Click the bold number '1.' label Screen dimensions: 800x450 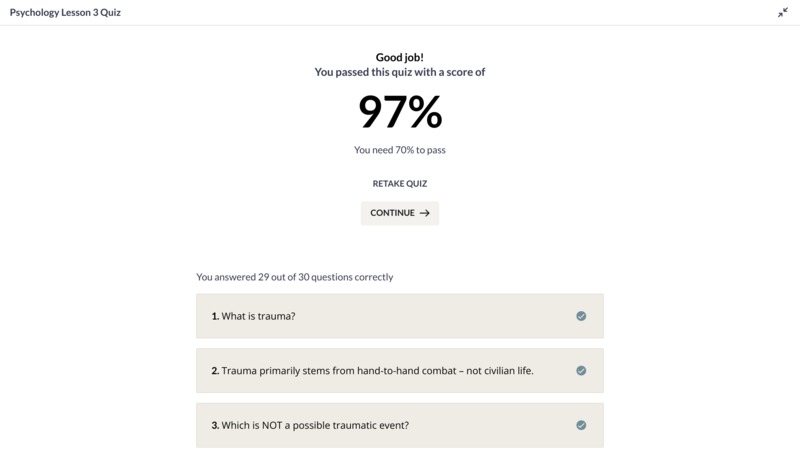(x=215, y=316)
